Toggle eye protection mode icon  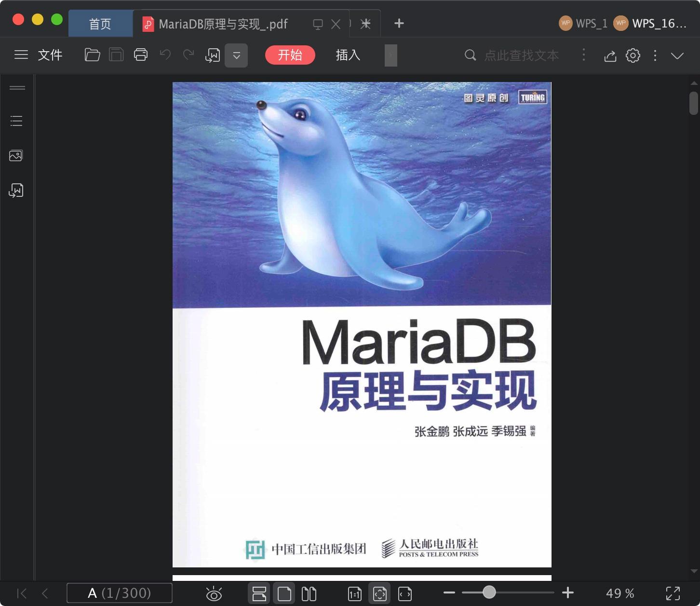[x=214, y=593]
